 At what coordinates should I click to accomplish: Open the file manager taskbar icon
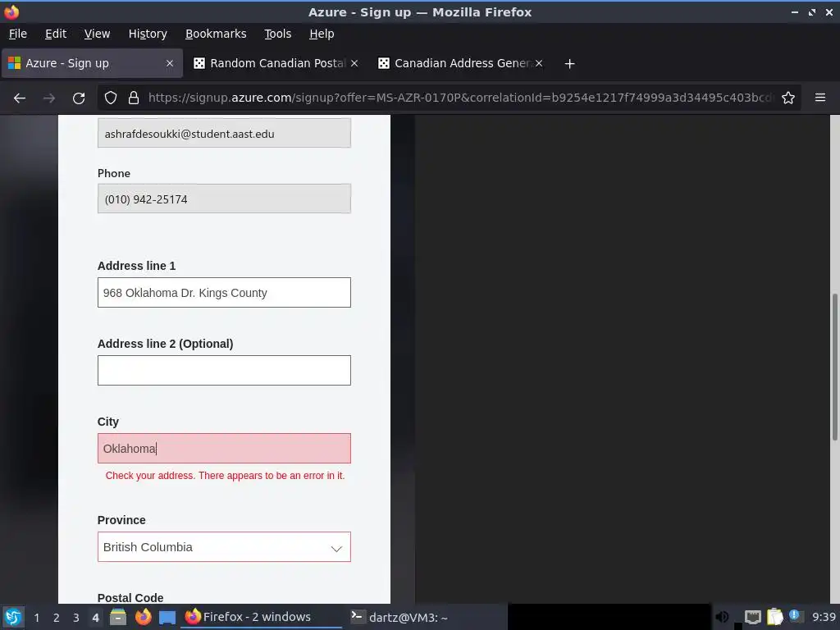[x=118, y=617]
